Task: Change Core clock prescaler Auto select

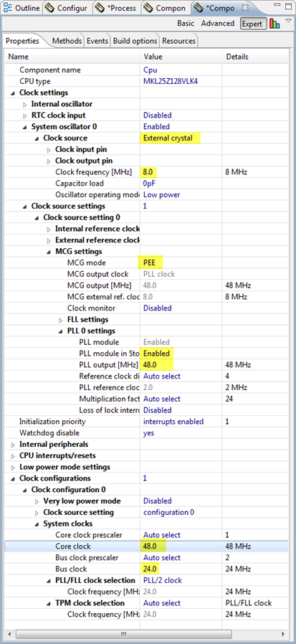Action: pyautogui.click(x=162, y=535)
